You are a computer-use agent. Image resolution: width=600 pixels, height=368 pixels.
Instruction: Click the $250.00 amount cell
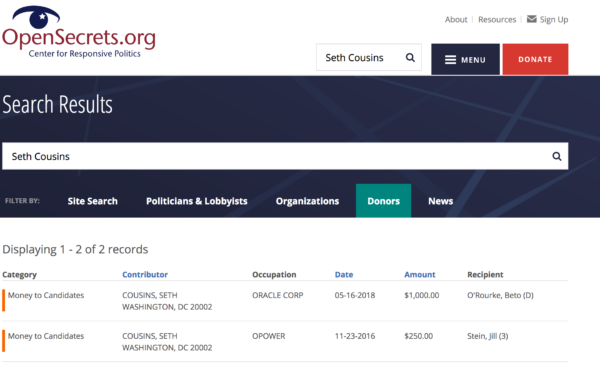pos(419,336)
